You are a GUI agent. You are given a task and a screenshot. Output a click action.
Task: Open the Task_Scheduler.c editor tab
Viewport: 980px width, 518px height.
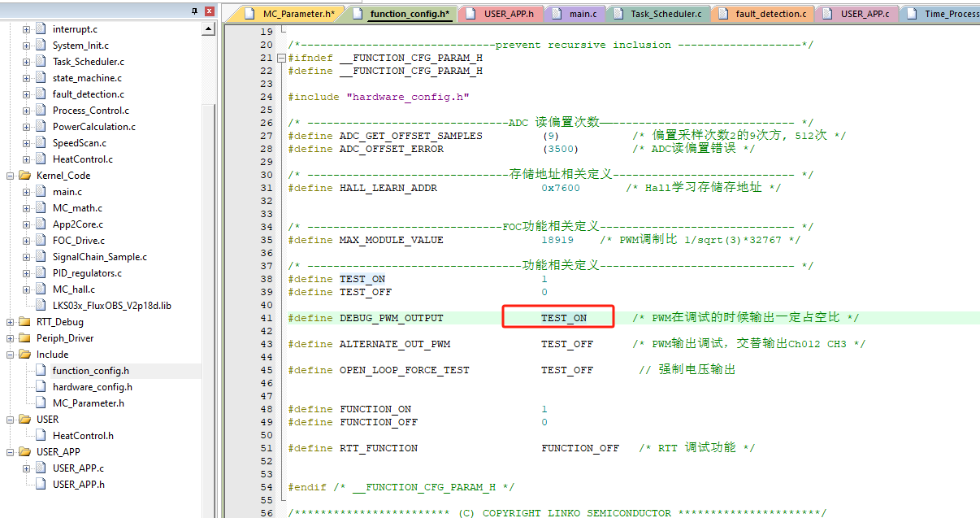(x=666, y=14)
